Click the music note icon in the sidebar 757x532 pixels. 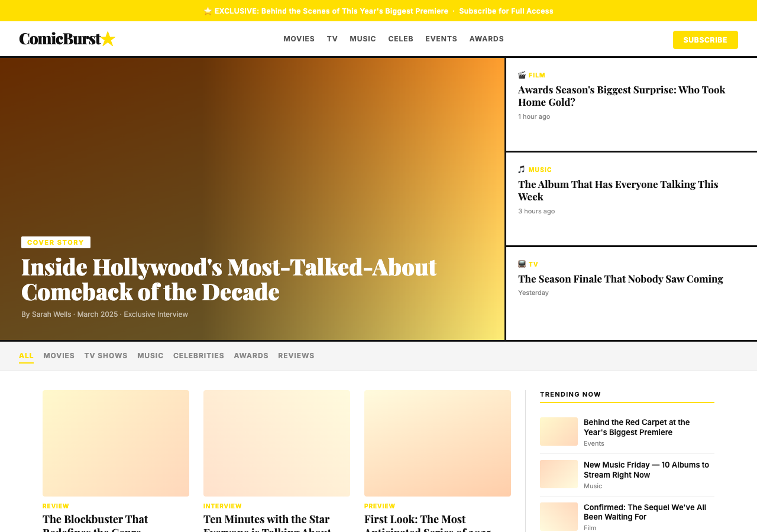[x=521, y=169]
